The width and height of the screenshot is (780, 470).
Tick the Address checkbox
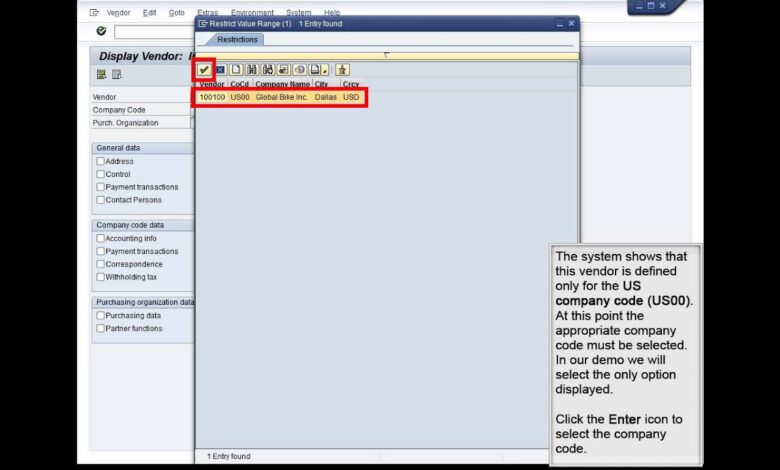coord(100,161)
